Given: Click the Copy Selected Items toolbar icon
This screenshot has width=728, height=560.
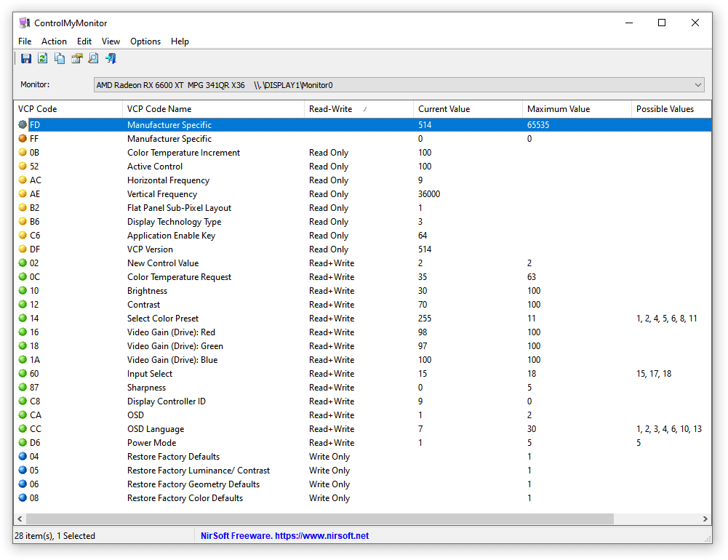Looking at the screenshot, I should pos(59,58).
